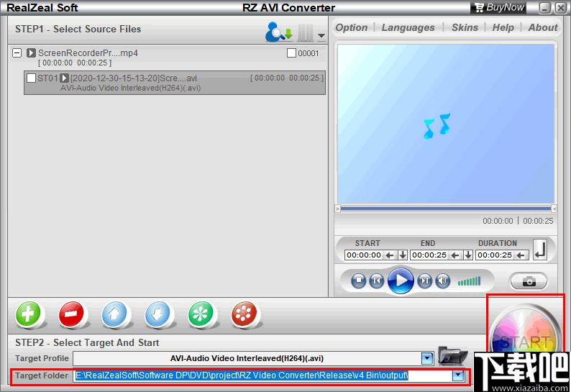Click the red Remove file button
This screenshot has height=392, width=571.
[x=71, y=314]
